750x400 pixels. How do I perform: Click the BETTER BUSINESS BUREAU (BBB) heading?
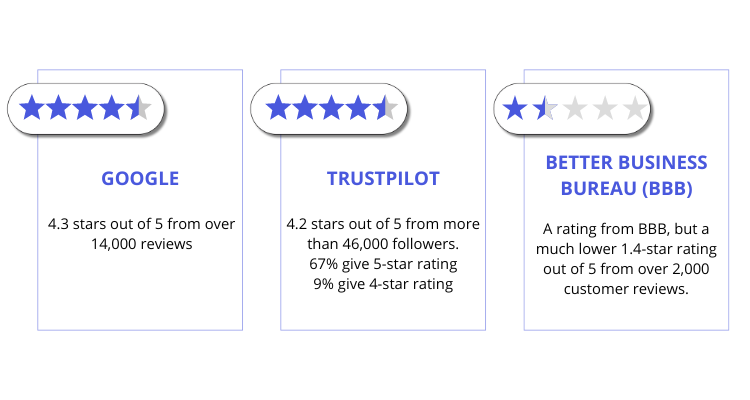click(626, 175)
